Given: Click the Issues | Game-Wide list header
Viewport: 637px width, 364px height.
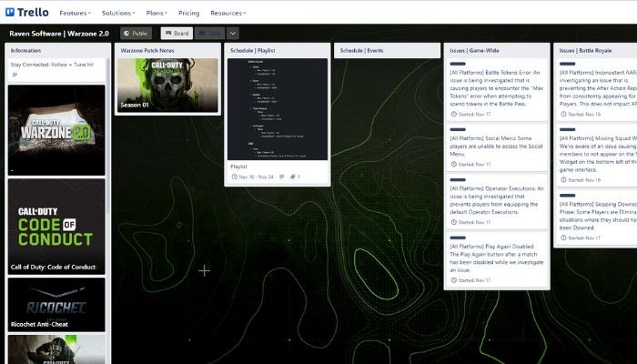Looking at the screenshot, I should tap(474, 50).
